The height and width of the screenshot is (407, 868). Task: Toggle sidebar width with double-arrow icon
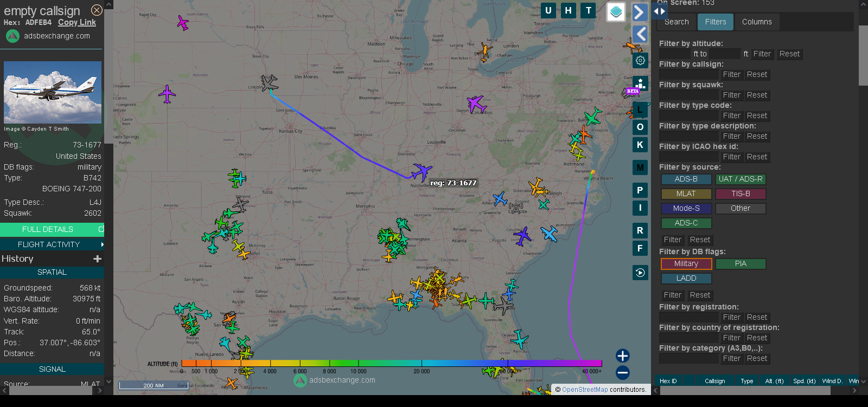click(659, 11)
